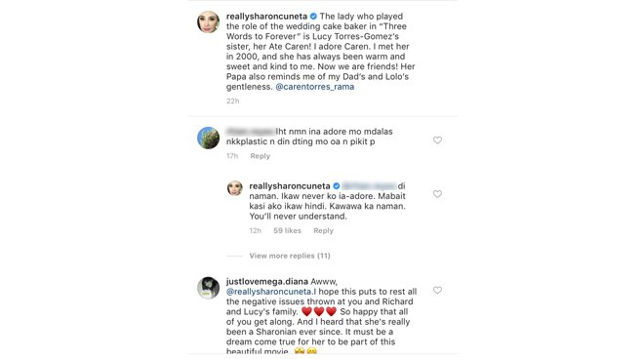
Task: Open @reallysharoncuneta mention in Diana's comment
Action: pyautogui.click(x=271, y=292)
